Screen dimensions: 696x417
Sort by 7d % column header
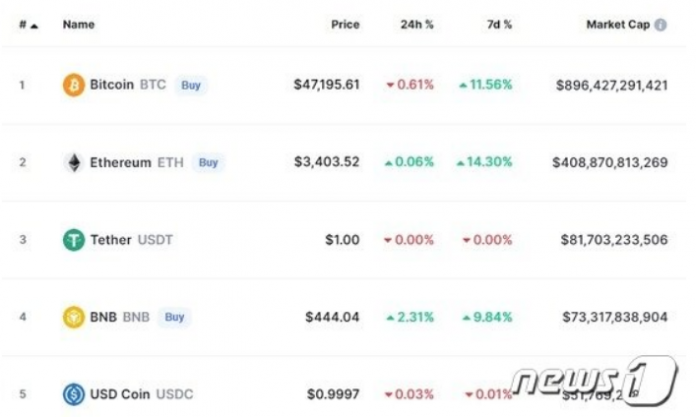pyautogui.click(x=499, y=24)
